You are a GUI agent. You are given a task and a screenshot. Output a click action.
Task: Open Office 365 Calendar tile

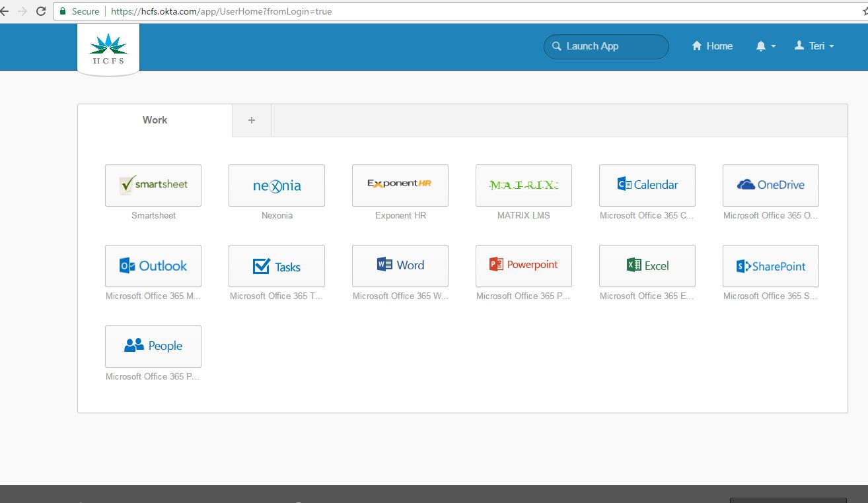647,185
